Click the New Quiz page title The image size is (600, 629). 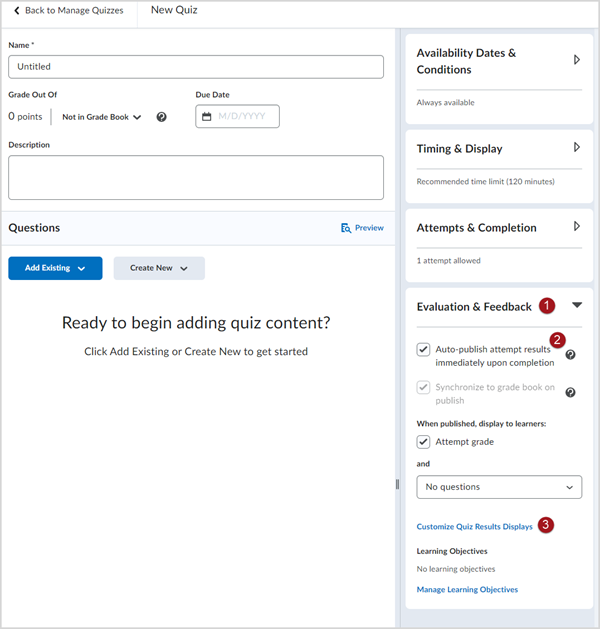[174, 10]
